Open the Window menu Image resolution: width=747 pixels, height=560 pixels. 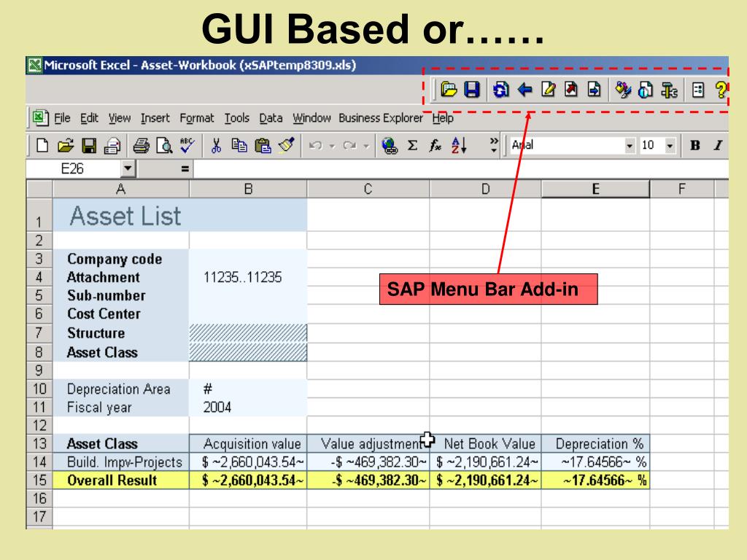(x=311, y=118)
